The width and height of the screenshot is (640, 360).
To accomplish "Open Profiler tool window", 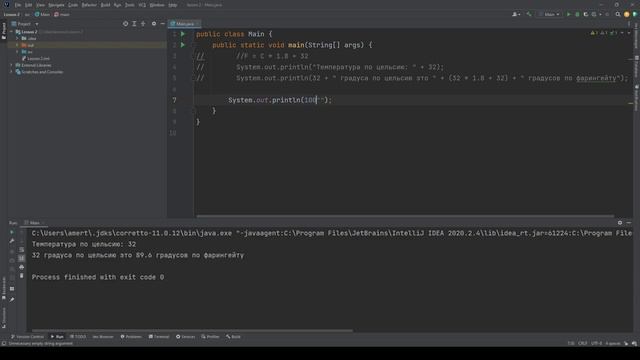I will tap(210, 337).
